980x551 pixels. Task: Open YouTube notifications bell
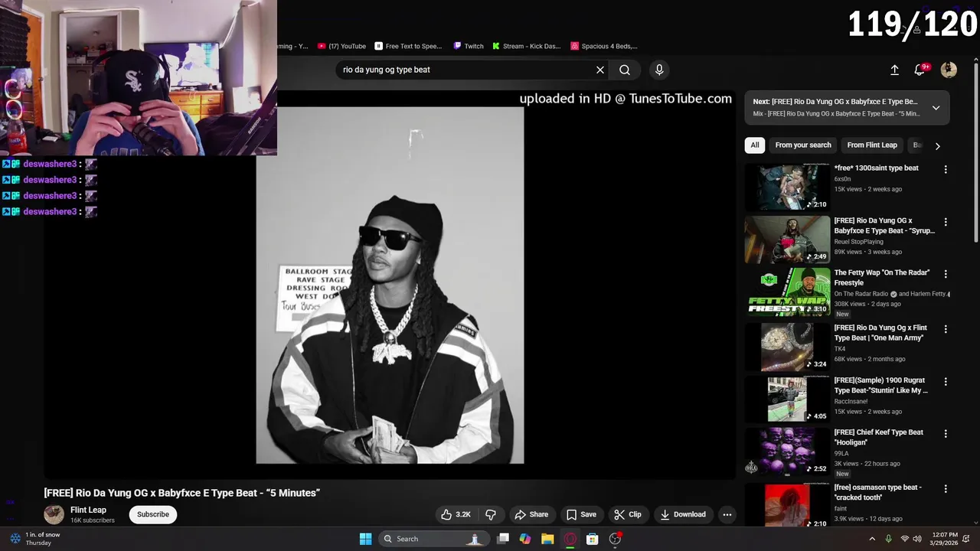pyautogui.click(x=920, y=70)
